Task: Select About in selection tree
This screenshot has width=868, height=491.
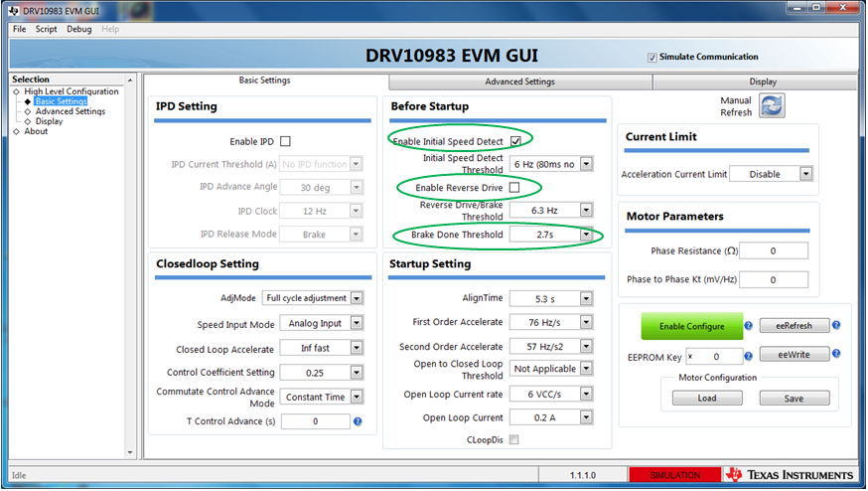Action: point(36,131)
